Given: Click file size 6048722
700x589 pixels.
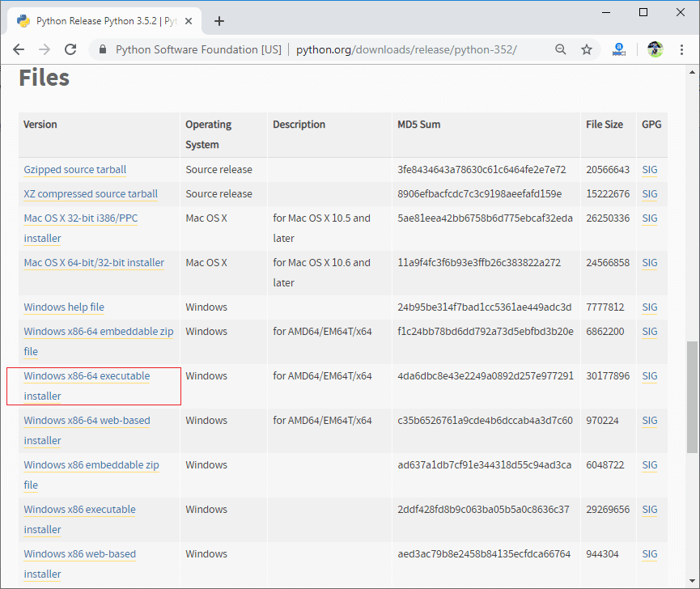Looking at the screenshot, I should tap(605, 464).
